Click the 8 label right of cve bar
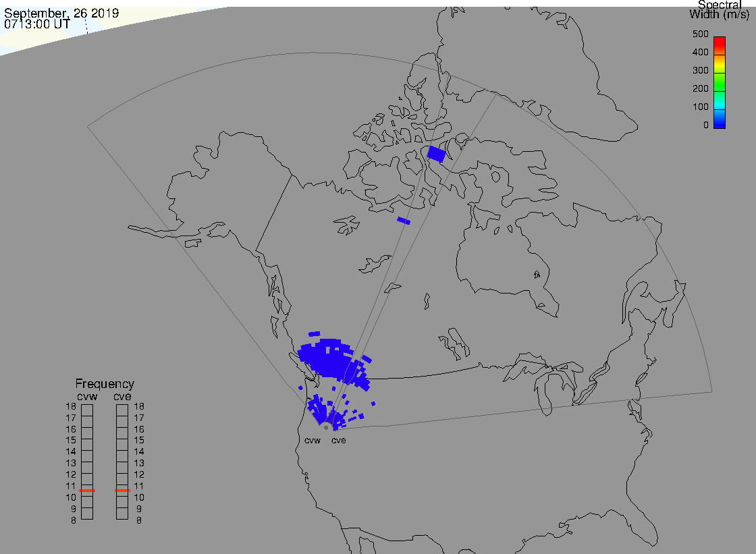Image resolution: width=756 pixels, height=554 pixels. coord(139,521)
